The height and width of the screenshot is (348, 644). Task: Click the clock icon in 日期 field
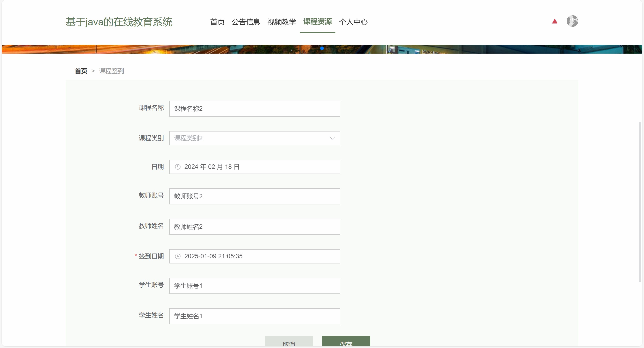(178, 167)
